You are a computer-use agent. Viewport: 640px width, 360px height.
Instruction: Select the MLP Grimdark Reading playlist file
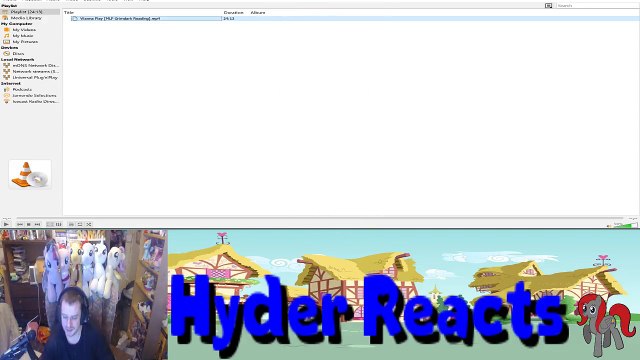[147, 18]
